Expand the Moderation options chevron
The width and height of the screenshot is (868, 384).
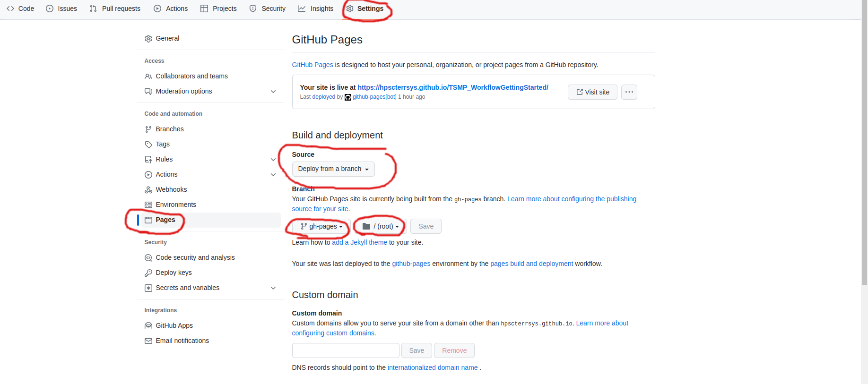[273, 92]
